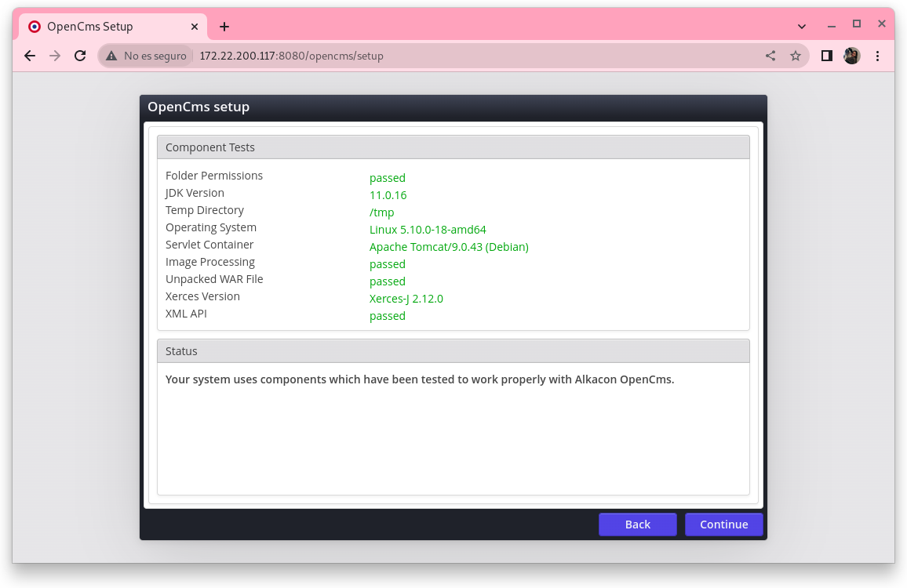Click the forward navigation arrow
The width and height of the screenshot is (907, 588).
[x=55, y=56]
